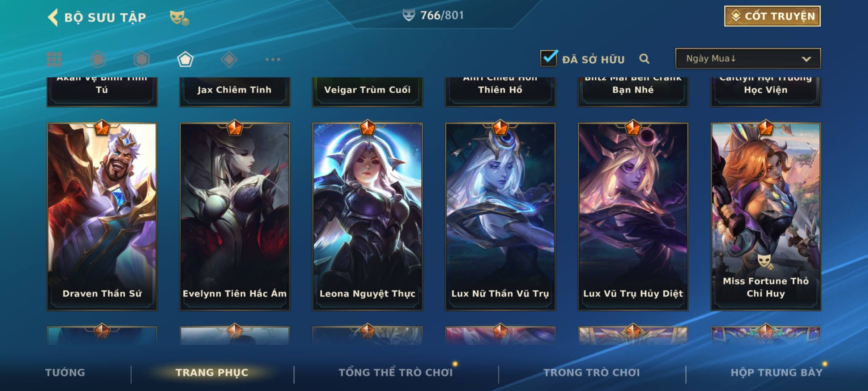Viewport: 868px width, 391px height.
Task: Click the Ngày Mua dropdown chevron arrow
Action: pyautogui.click(x=806, y=59)
